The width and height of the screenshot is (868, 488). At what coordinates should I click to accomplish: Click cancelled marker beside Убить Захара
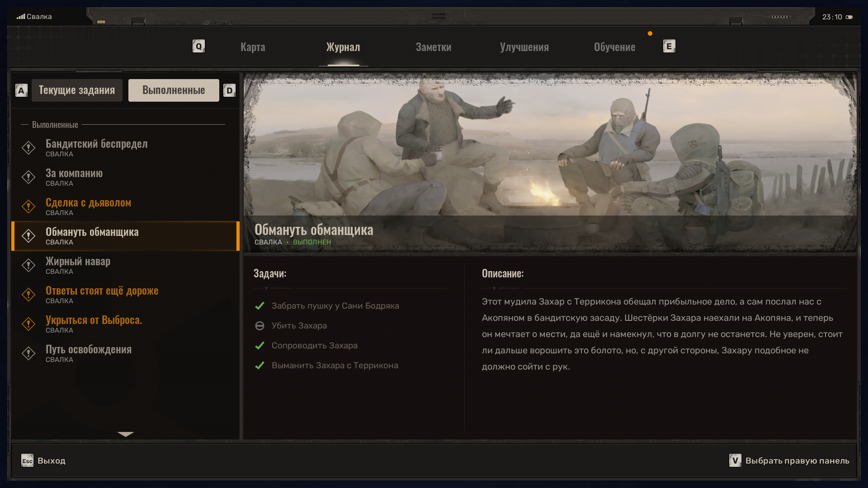pyautogui.click(x=259, y=326)
